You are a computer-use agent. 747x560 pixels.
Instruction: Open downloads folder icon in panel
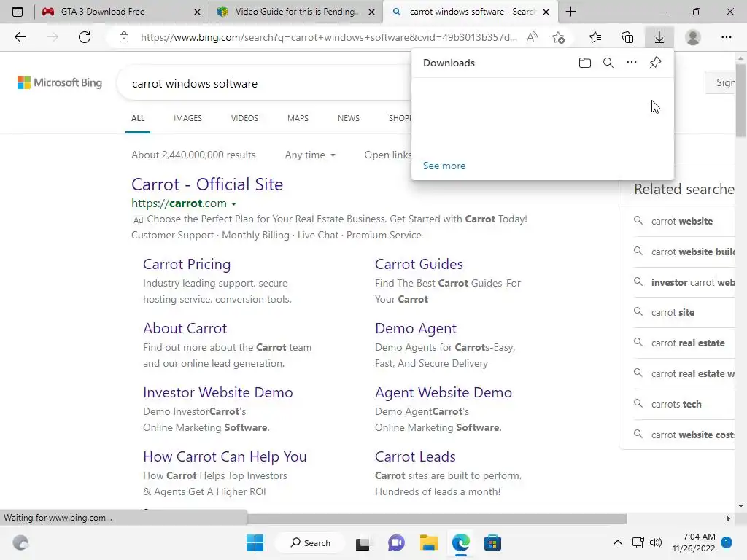pos(584,63)
